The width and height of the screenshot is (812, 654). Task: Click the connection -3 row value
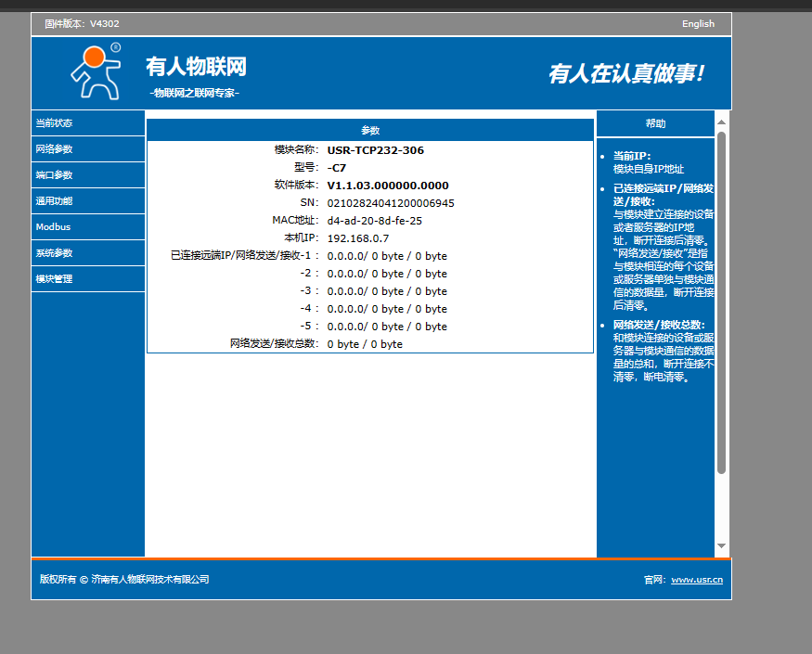pos(387,291)
